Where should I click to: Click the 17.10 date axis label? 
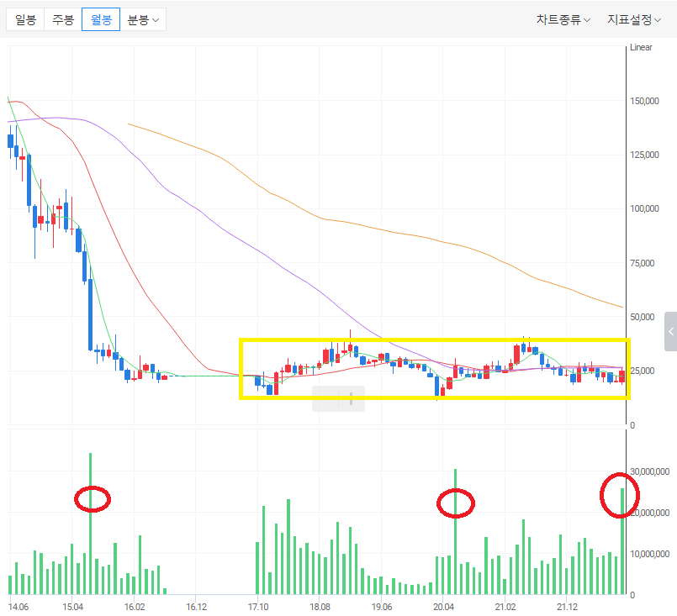(x=258, y=607)
